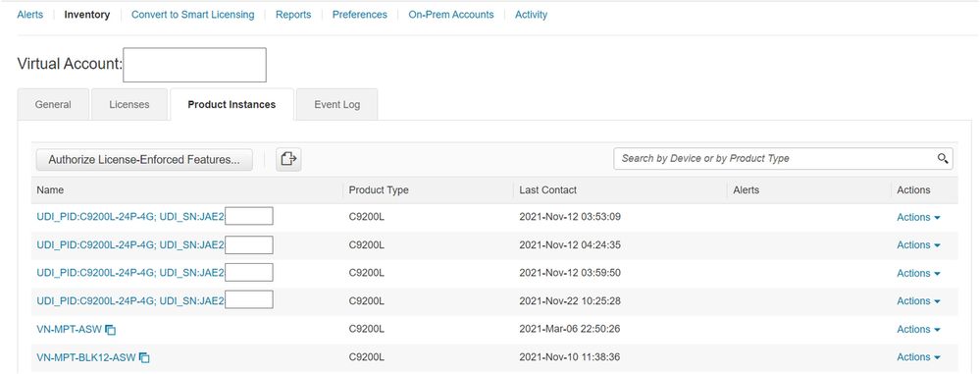The height and width of the screenshot is (374, 980).
Task: Click C9200L in VN-MPT-BLK12-ASW row
Action: click(366, 357)
